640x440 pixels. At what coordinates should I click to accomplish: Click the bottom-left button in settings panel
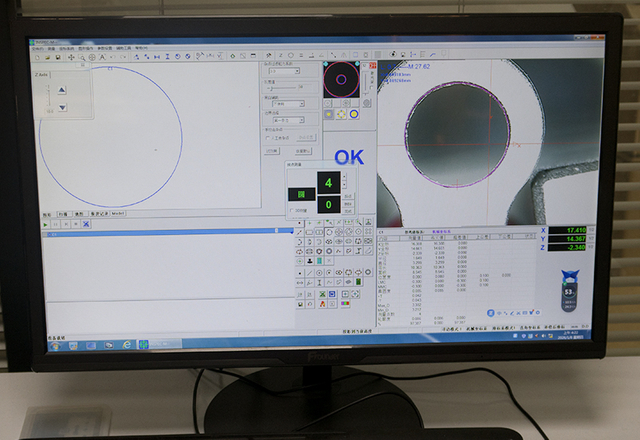coord(271,151)
